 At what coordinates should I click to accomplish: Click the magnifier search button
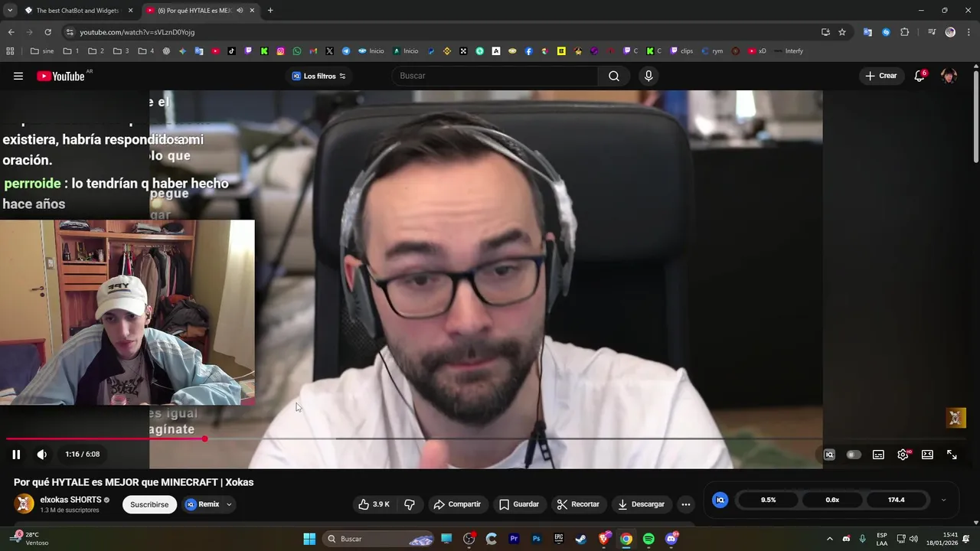coord(614,76)
